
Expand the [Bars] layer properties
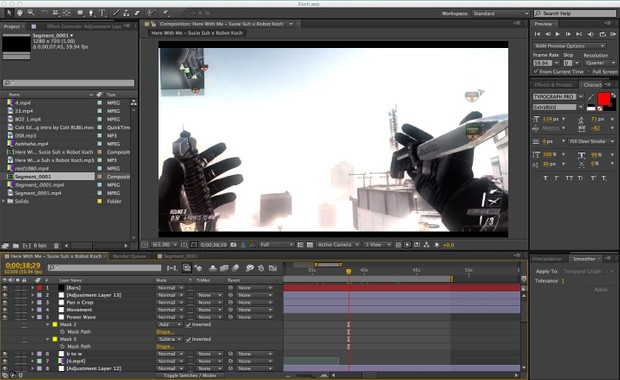33,288
